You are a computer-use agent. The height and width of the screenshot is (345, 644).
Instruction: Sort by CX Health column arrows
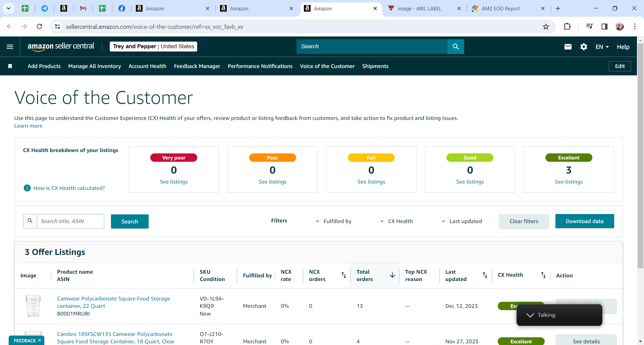[x=543, y=275]
